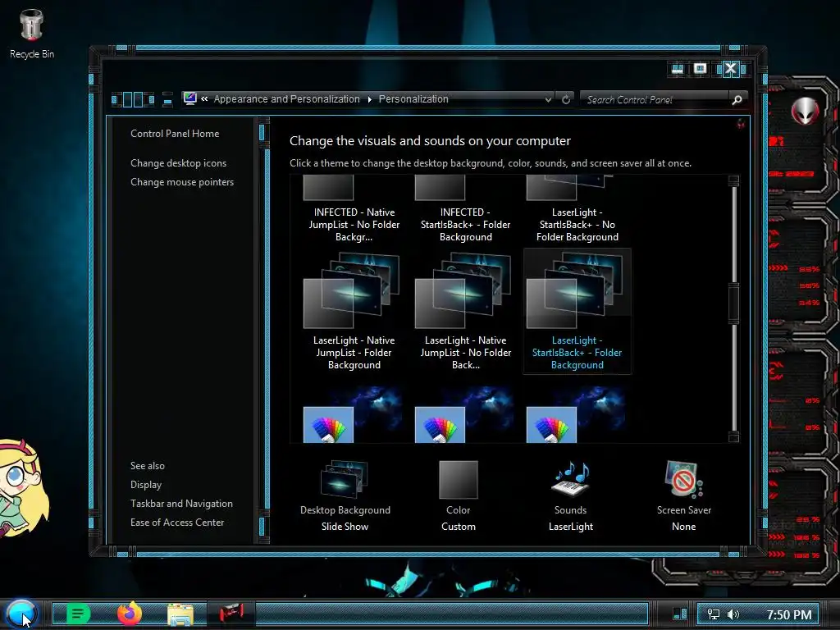The height and width of the screenshot is (630, 840).
Task: Launch Firefox from the taskbar
Action: pos(129,614)
